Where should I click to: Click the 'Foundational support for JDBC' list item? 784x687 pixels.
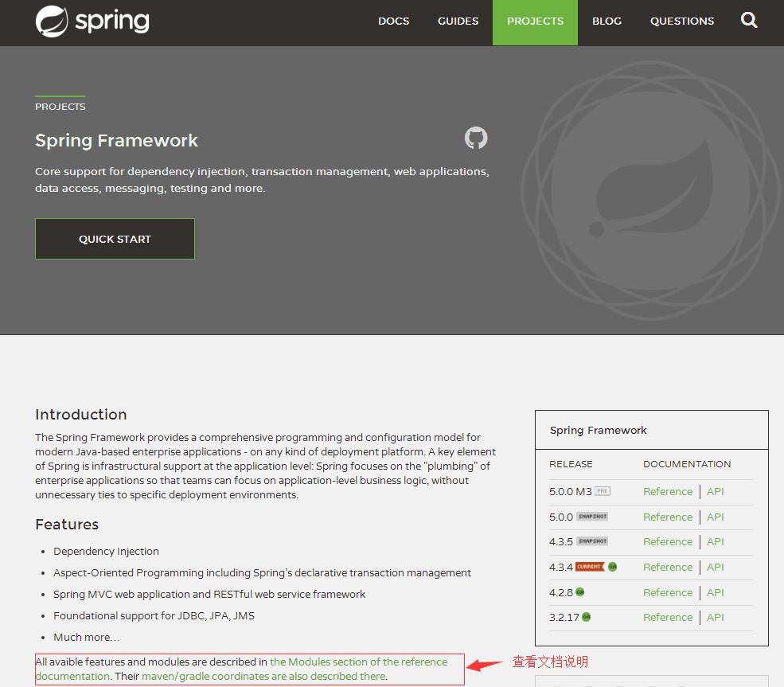pyautogui.click(x=154, y=615)
